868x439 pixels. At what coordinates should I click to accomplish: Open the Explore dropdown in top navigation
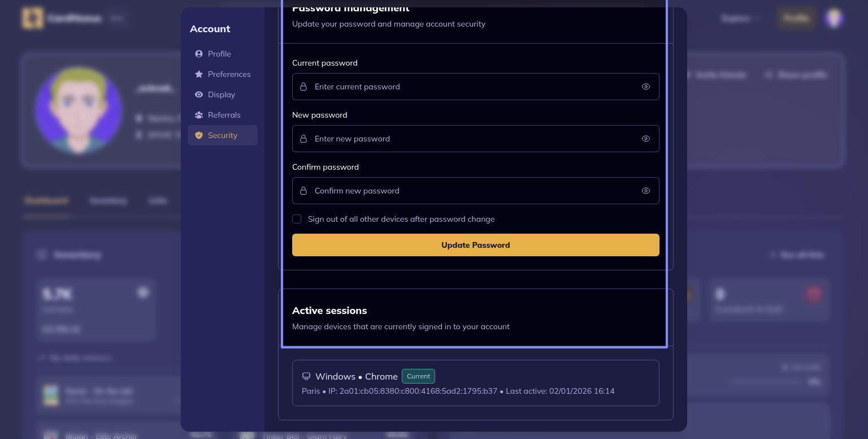coord(741,18)
